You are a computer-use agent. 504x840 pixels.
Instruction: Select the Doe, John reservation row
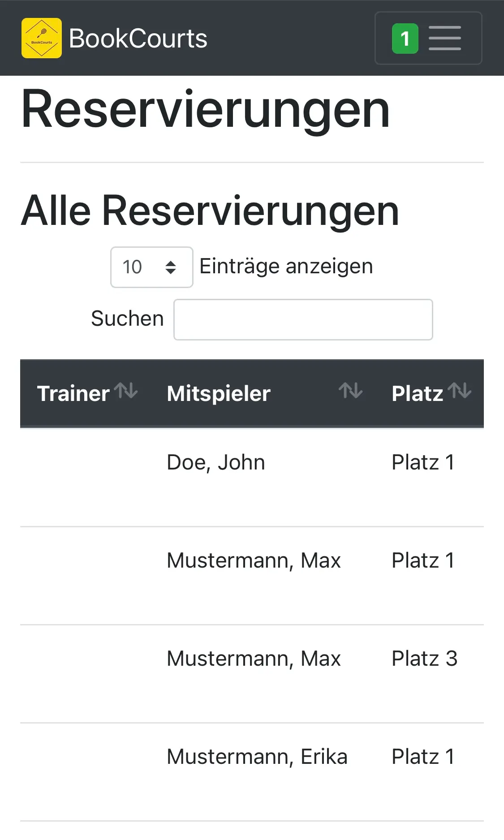coord(216,462)
